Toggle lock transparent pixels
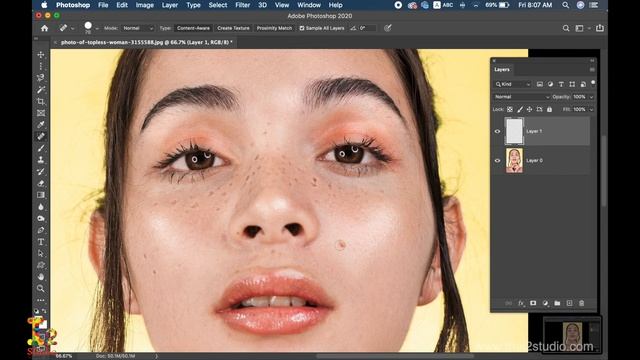The image size is (640, 360). point(510,109)
